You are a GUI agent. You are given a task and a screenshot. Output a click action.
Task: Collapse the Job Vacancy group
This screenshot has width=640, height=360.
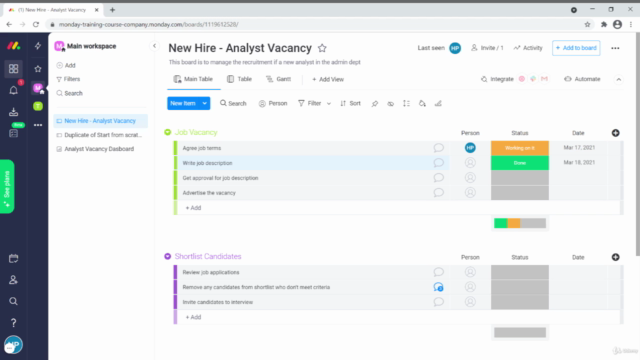(167, 132)
